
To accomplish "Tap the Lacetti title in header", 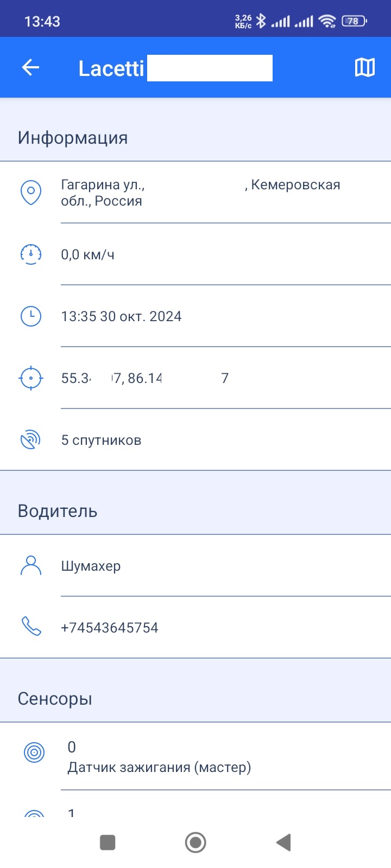I will [111, 68].
